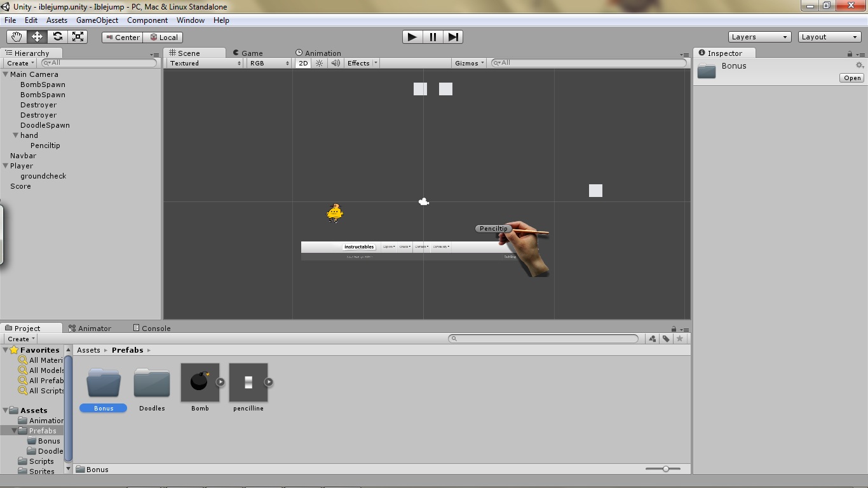Open the File menu
868x488 pixels.
[10, 20]
